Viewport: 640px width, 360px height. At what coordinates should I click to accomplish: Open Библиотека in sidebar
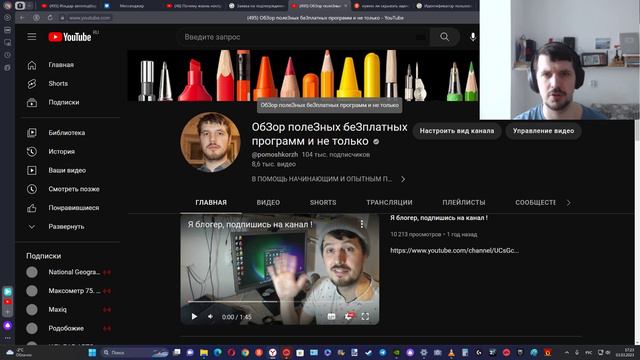click(x=67, y=133)
